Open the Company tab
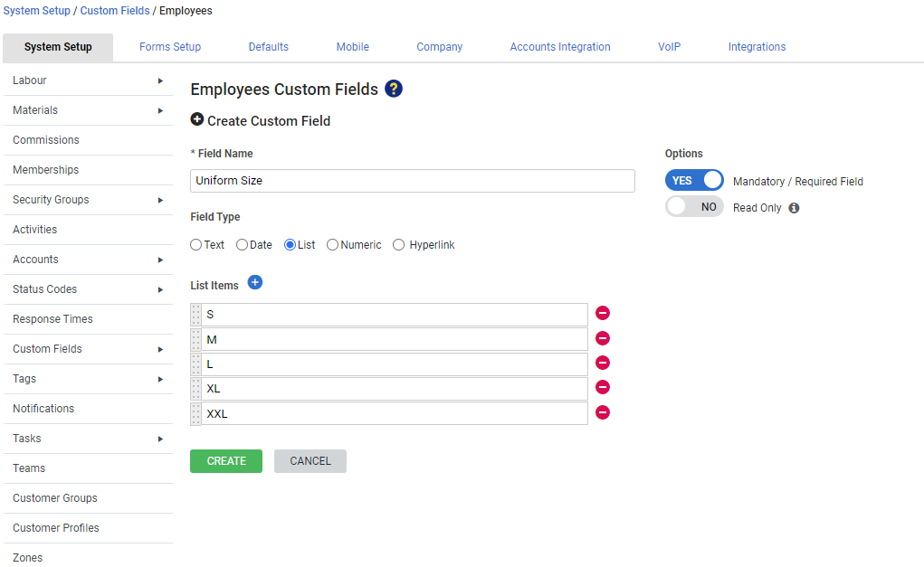924x567 pixels. 439,47
